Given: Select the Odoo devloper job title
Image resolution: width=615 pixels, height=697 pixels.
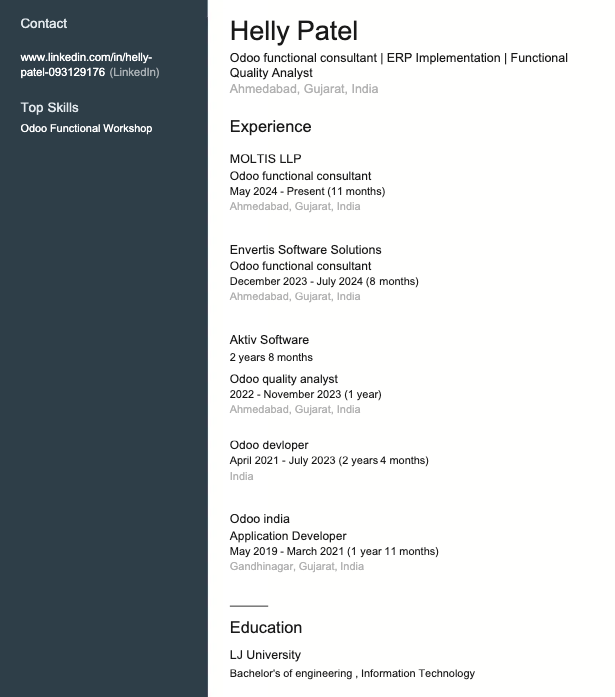Looking at the screenshot, I should point(269,445).
